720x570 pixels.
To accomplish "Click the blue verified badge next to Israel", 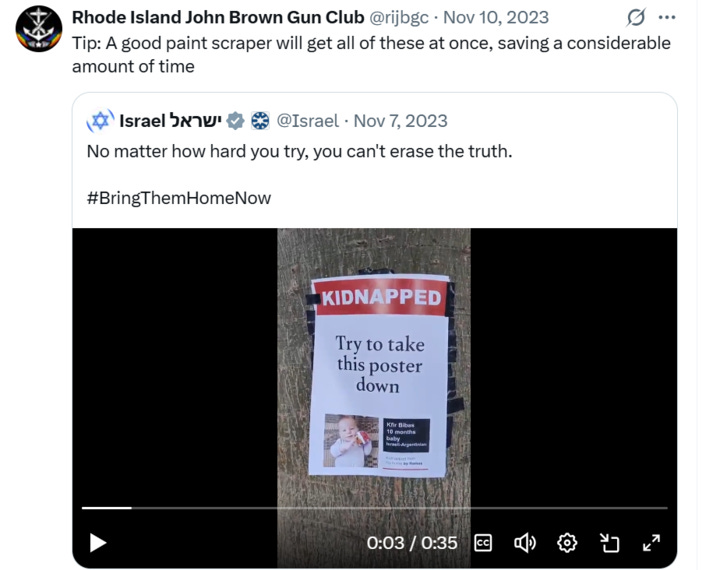I will [x=235, y=121].
